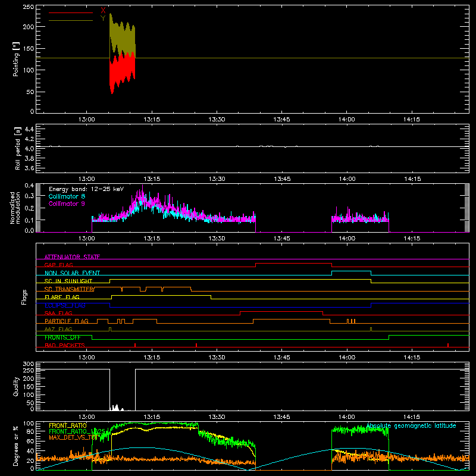Click the 3.6 value on Roll period axis
This screenshot has height=476, width=476.
(29, 168)
